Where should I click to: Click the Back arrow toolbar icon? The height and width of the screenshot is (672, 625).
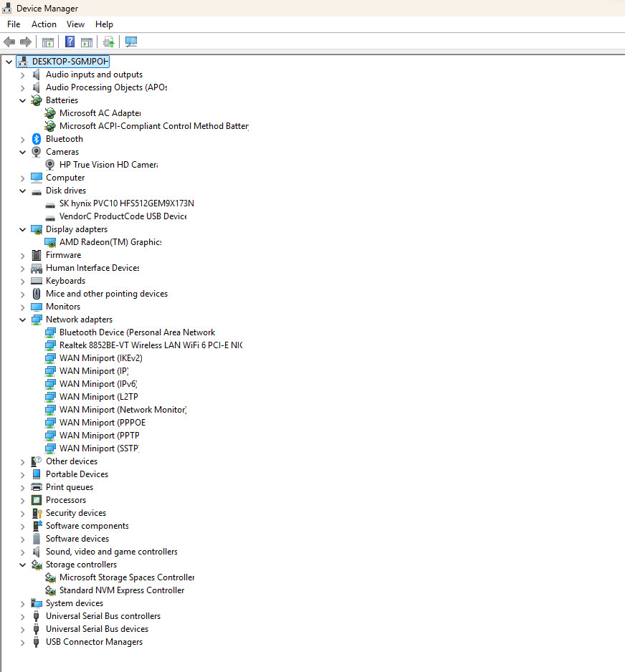click(x=9, y=42)
